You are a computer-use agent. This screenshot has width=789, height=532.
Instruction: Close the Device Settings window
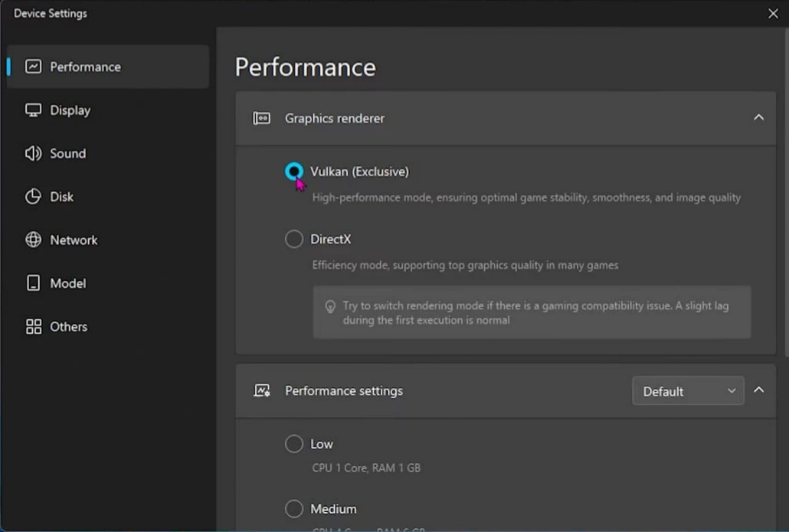pyautogui.click(x=773, y=13)
